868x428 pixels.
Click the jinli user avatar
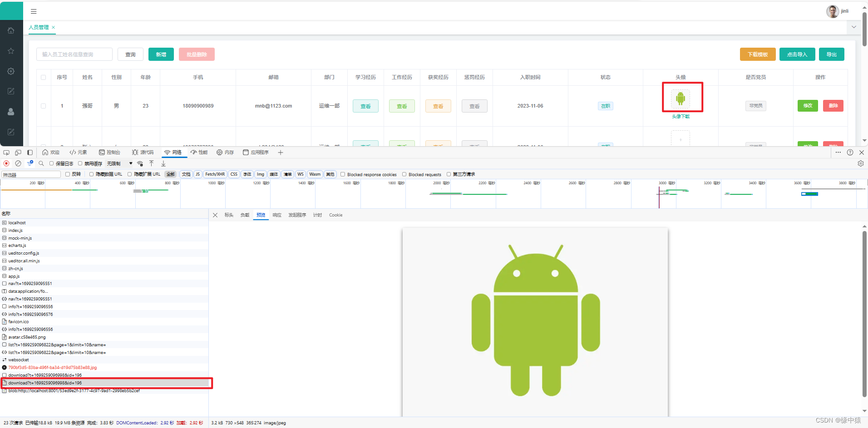[832, 11]
